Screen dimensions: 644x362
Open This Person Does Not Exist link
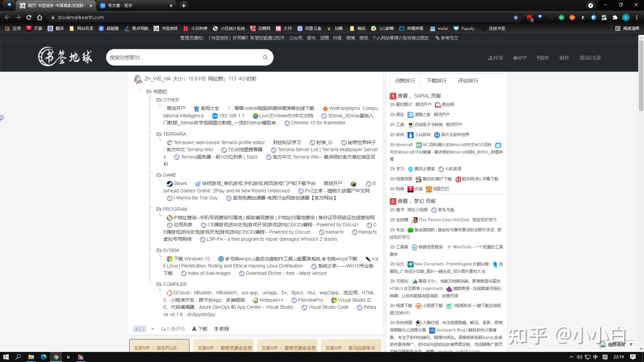441,220
